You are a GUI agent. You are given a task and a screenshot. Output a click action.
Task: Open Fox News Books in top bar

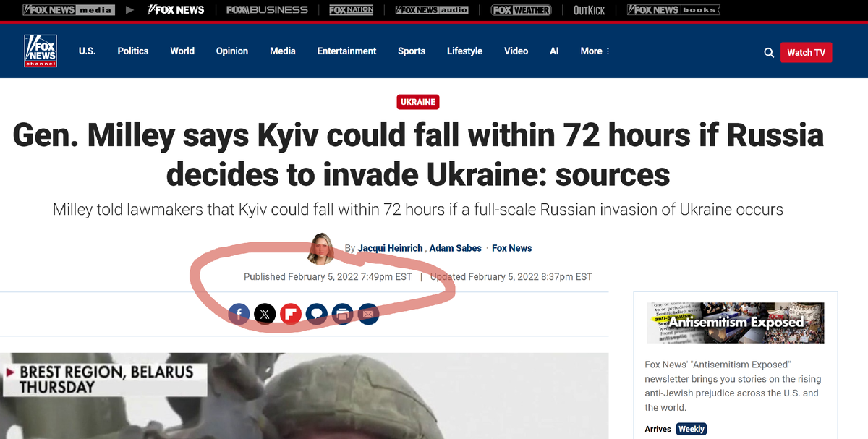673,10
